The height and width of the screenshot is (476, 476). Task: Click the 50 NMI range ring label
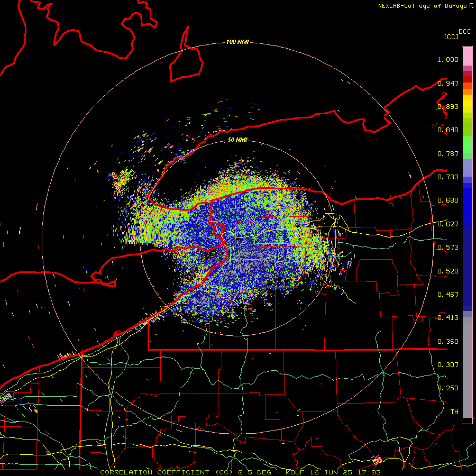pos(237,140)
